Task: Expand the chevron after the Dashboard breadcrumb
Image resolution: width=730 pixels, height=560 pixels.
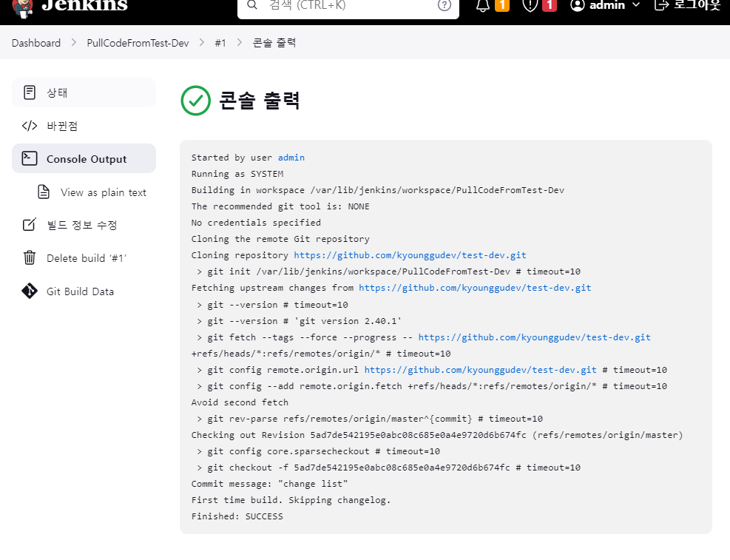Action: 73,42
